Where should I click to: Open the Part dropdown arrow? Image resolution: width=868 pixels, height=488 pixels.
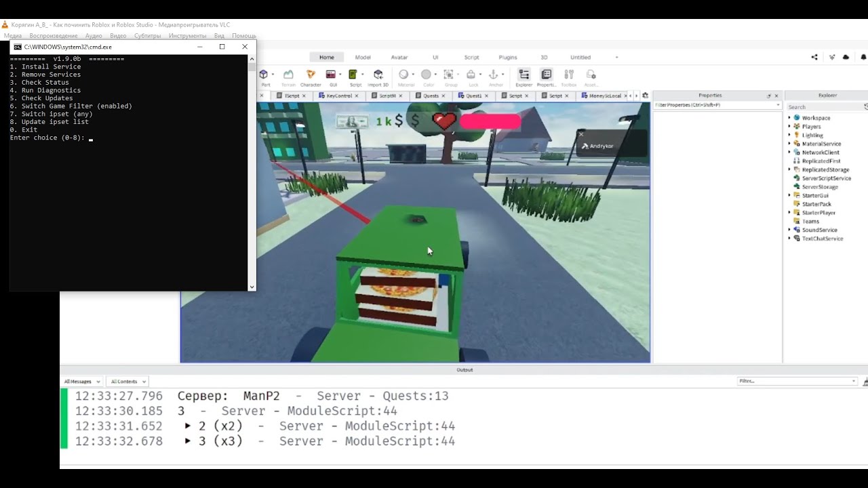tap(273, 75)
